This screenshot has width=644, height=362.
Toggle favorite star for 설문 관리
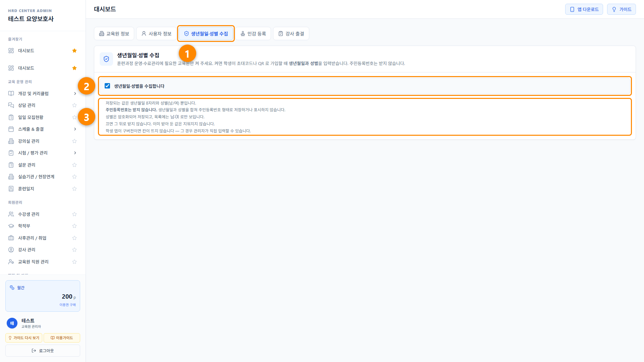[x=74, y=165]
